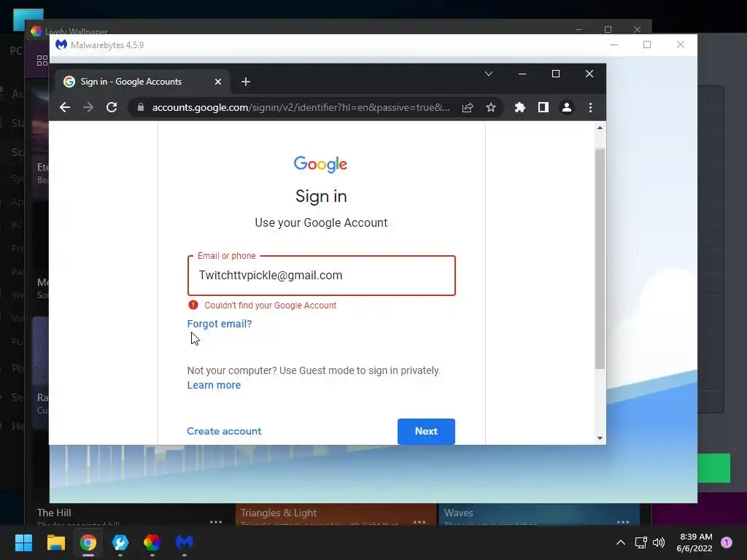Image resolution: width=747 pixels, height=560 pixels.
Task: Select the Waves wallpaper card
Action: 538,515
